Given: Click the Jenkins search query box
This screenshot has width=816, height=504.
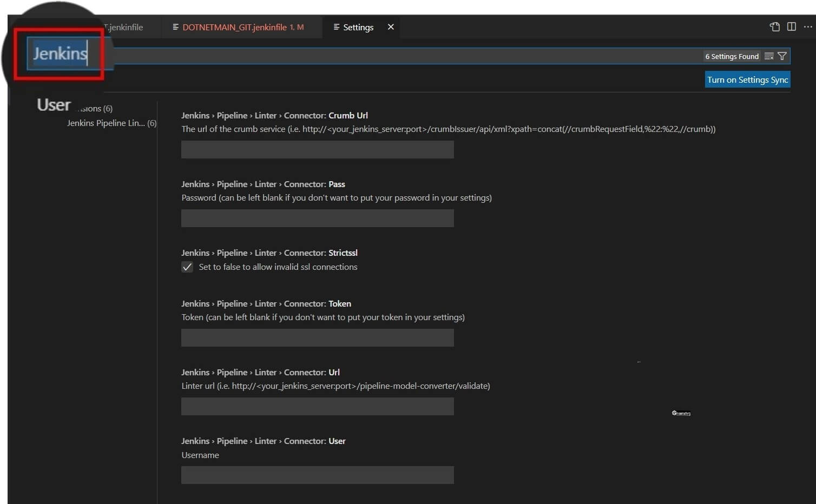Looking at the screenshot, I should pyautogui.click(x=60, y=54).
